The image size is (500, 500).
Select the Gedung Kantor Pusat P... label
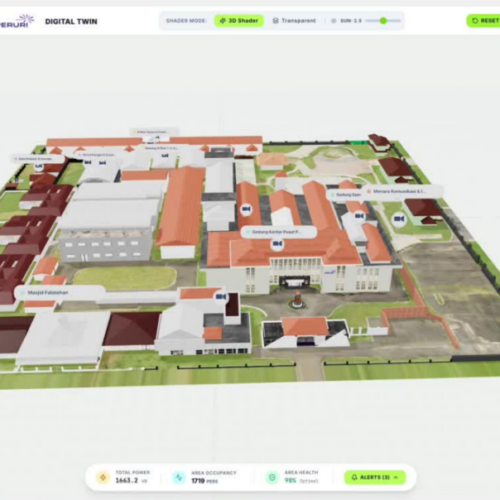tap(279, 232)
